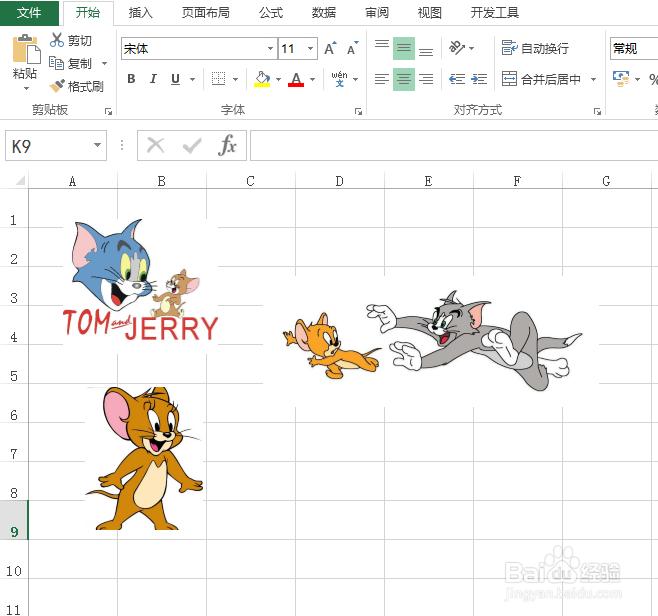Select the standing Jerry picture
This screenshot has width=658, height=616.
click(145, 458)
